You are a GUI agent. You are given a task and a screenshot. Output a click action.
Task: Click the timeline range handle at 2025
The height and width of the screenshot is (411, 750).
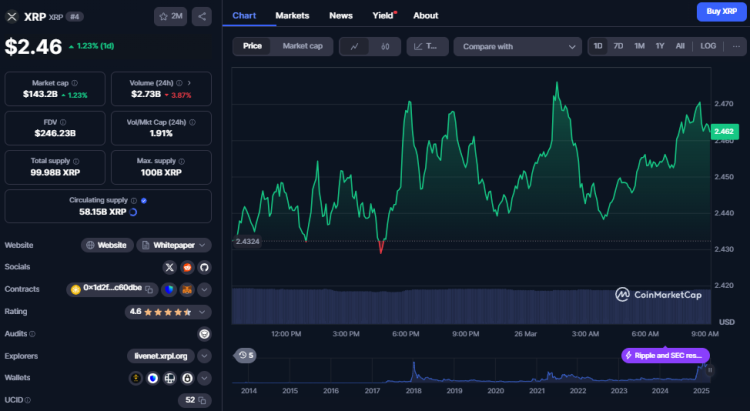point(710,370)
